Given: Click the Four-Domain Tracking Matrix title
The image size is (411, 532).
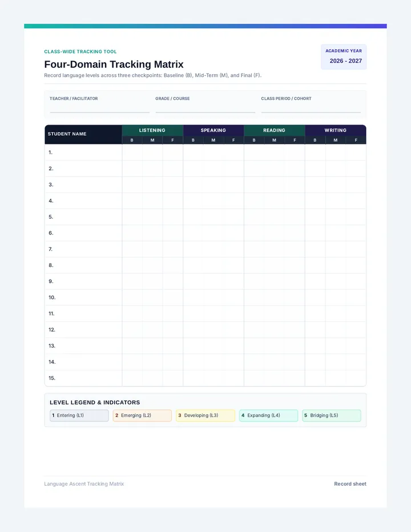Looking at the screenshot, I should coord(114,65).
